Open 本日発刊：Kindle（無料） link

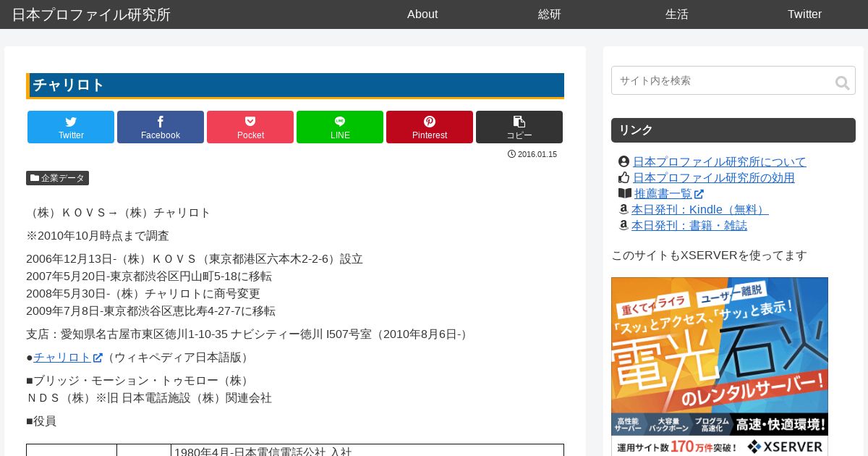(699, 210)
